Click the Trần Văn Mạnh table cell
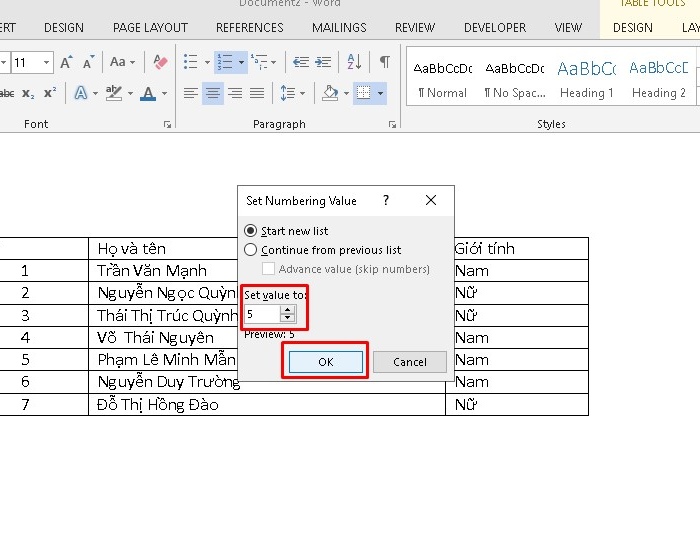The image size is (700, 555). pos(163,271)
